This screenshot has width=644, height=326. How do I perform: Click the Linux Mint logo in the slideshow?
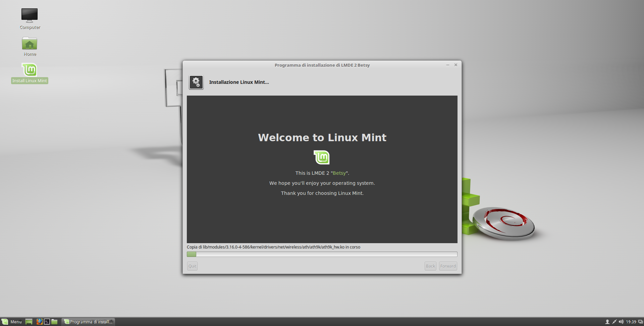coord(322,157)
